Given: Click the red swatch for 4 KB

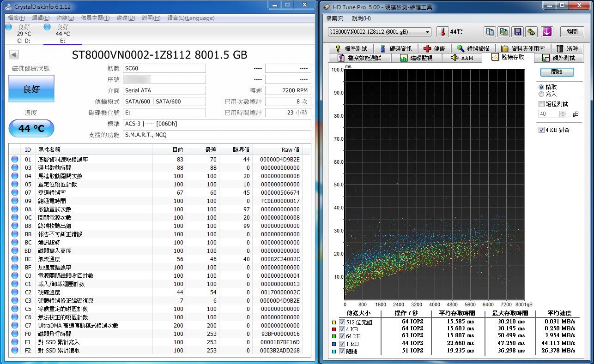Looking at the screenshot, I should (x=334, y=329).
